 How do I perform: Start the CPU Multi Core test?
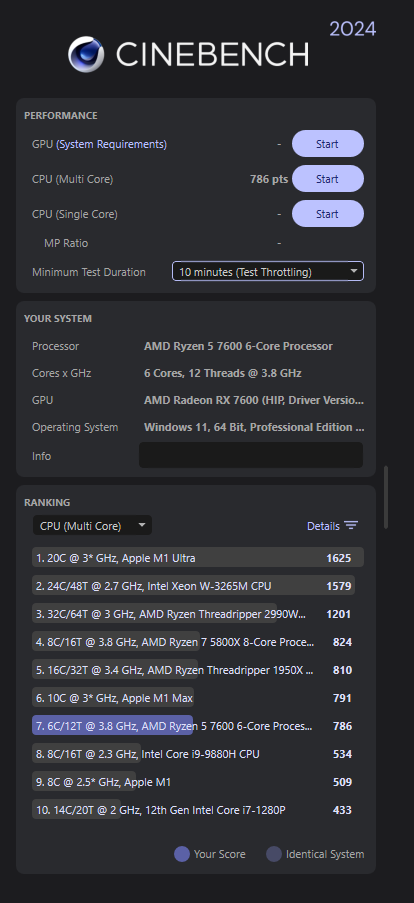point(328,179)
